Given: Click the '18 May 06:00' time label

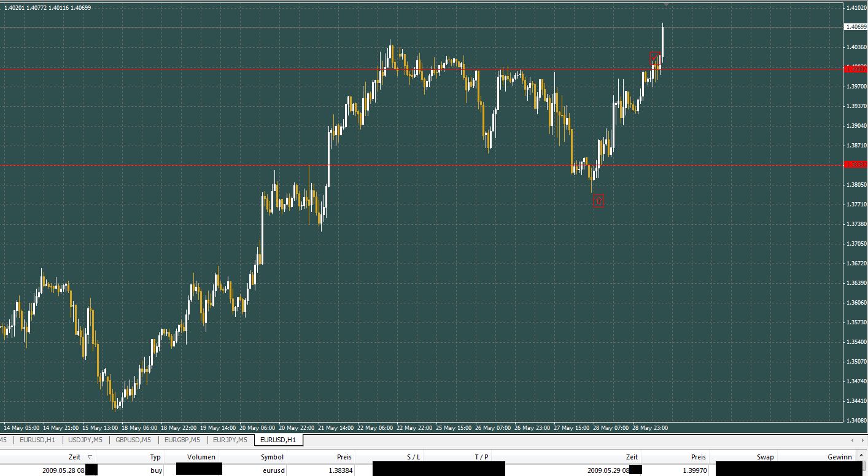Looking at the screenshot, I should [139, 427].
